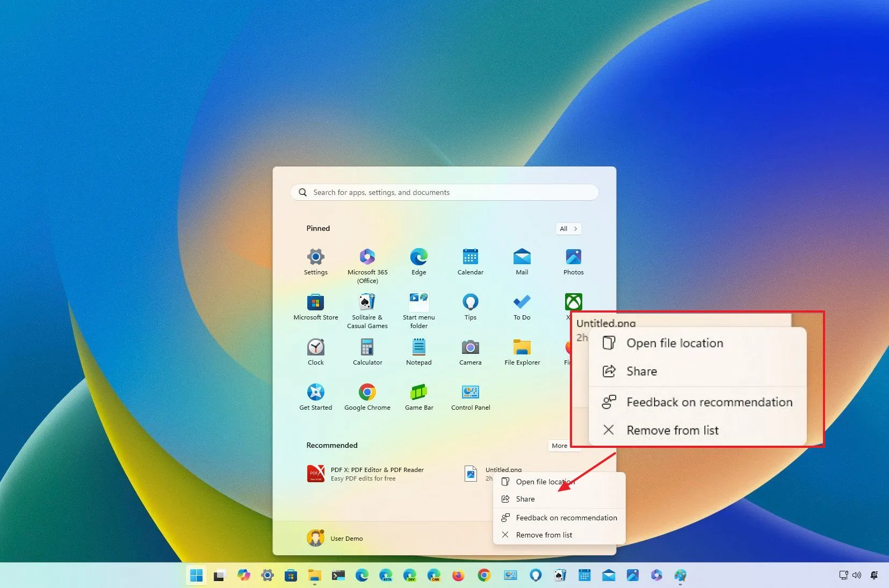Select Open file location in context menu
889x588 pixels.
[559, 482]
